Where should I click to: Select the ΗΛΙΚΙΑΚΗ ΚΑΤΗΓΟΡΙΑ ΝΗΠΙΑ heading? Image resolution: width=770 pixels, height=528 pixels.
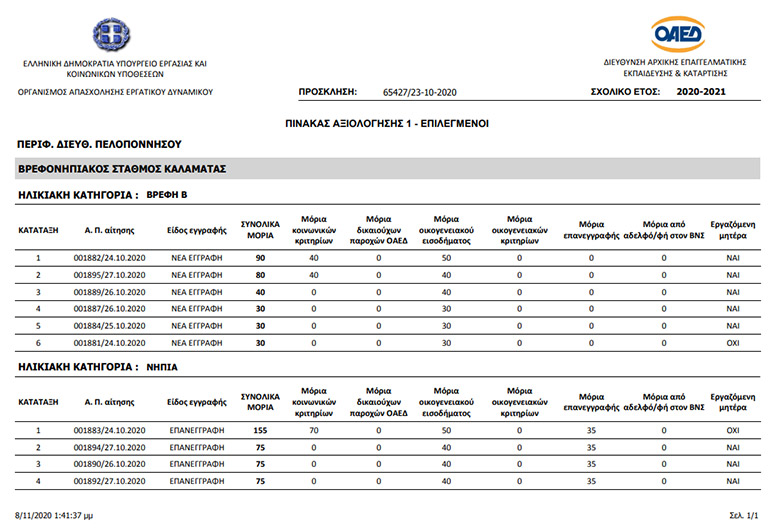98,367
